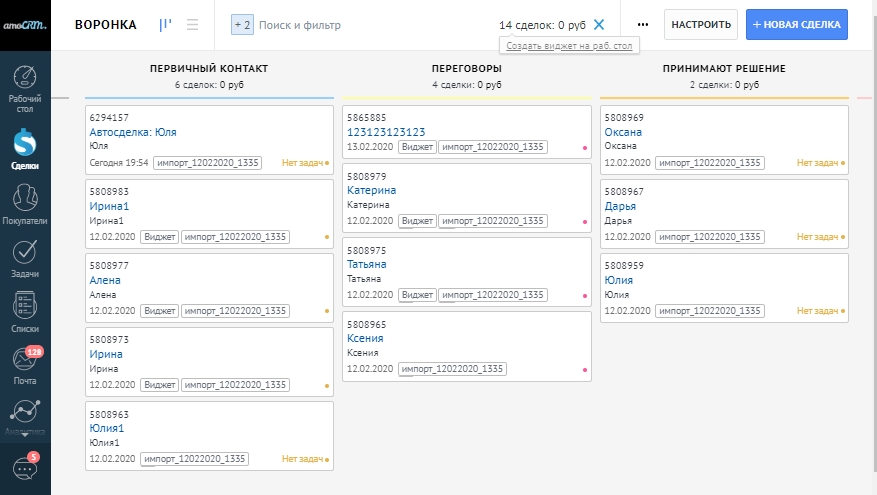The width and height of the screenshot is (877, 495).
Task: Open the three dots more menu
Action: [642, 25]
